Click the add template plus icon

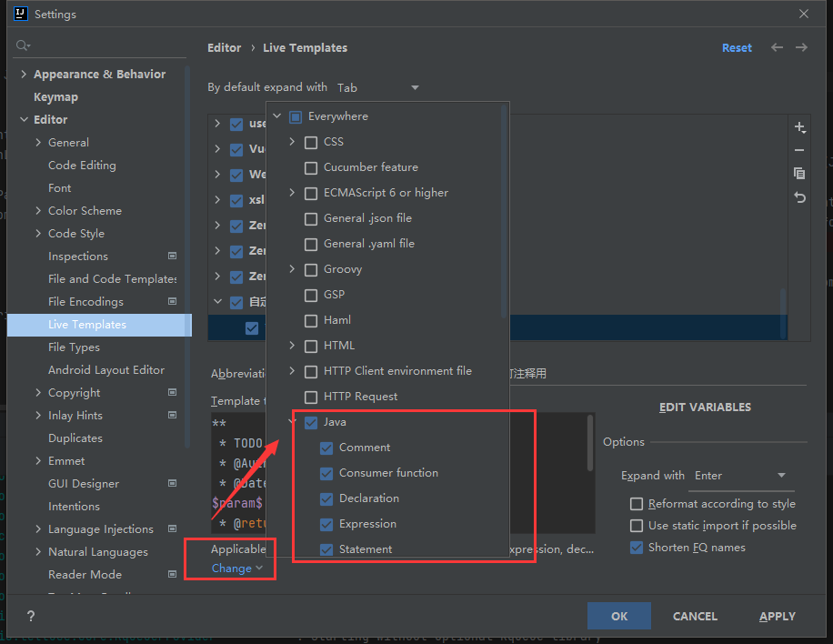(x=799, y=127)
